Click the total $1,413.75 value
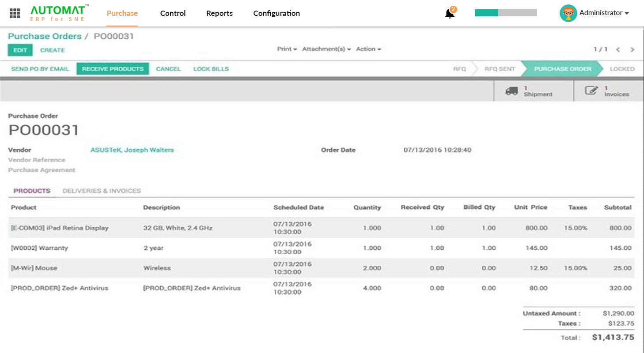The image size is (644, 353). 613,338
